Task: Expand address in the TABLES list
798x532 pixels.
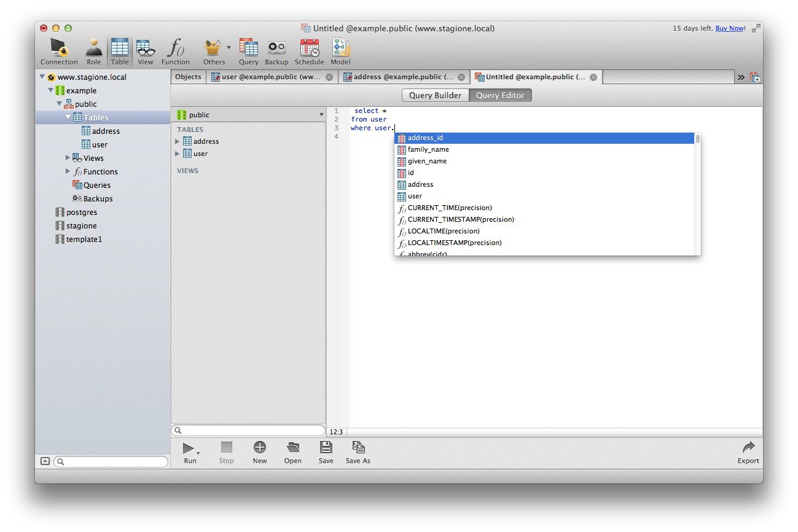Action: point(178,141)
